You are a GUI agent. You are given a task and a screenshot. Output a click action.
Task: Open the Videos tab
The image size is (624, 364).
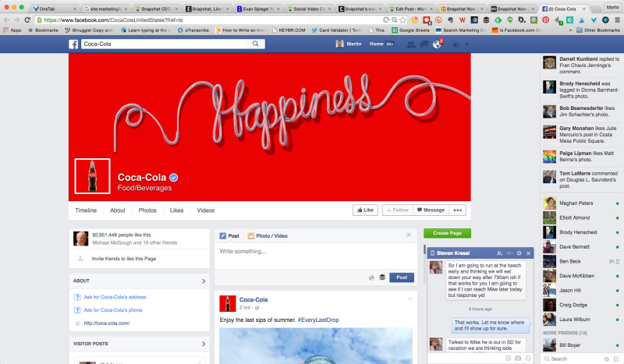pyautogui.click(x=205, y=210)
